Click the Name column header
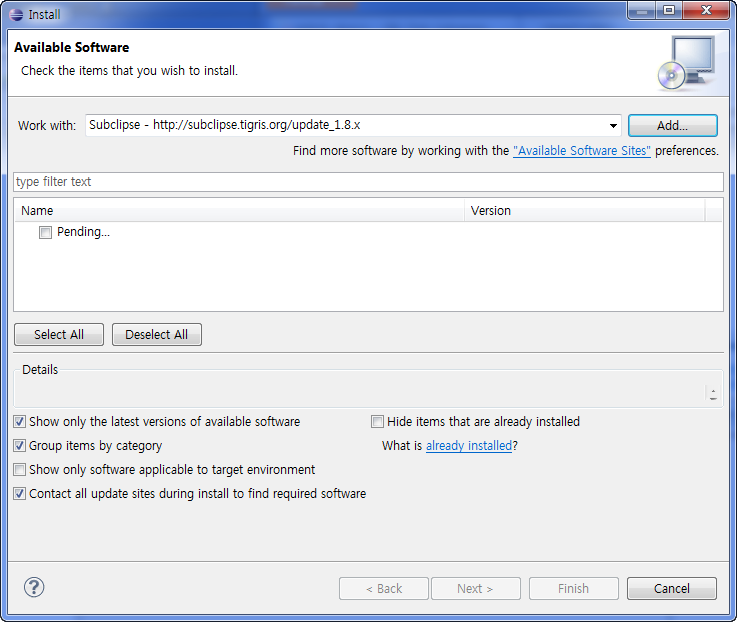 (240, 211)
